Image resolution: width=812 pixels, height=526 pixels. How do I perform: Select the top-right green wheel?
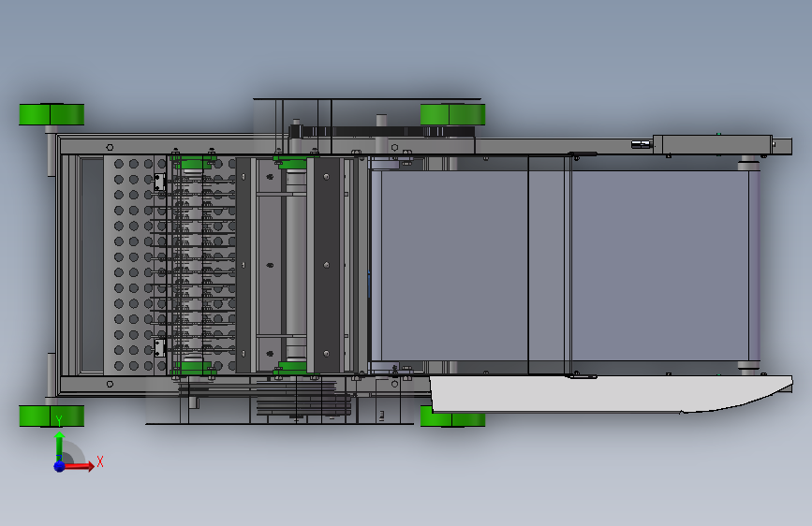point(452,114)
